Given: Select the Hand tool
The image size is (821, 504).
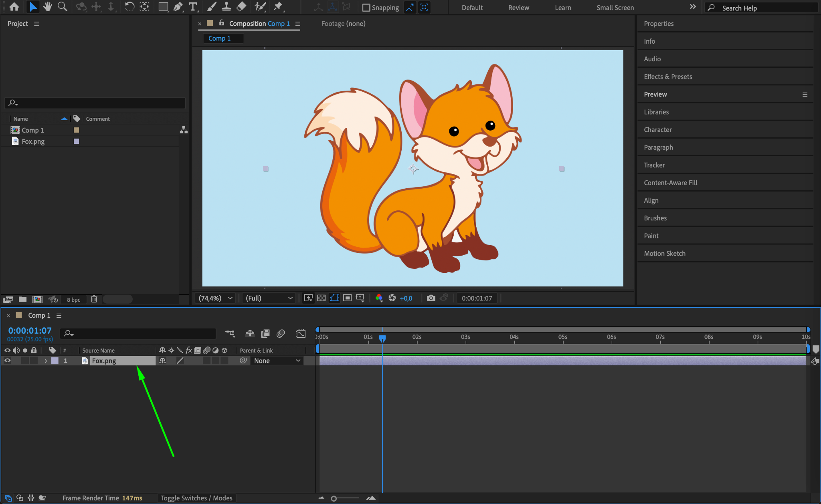Looking at the screenshot, I should coord(48,7).
